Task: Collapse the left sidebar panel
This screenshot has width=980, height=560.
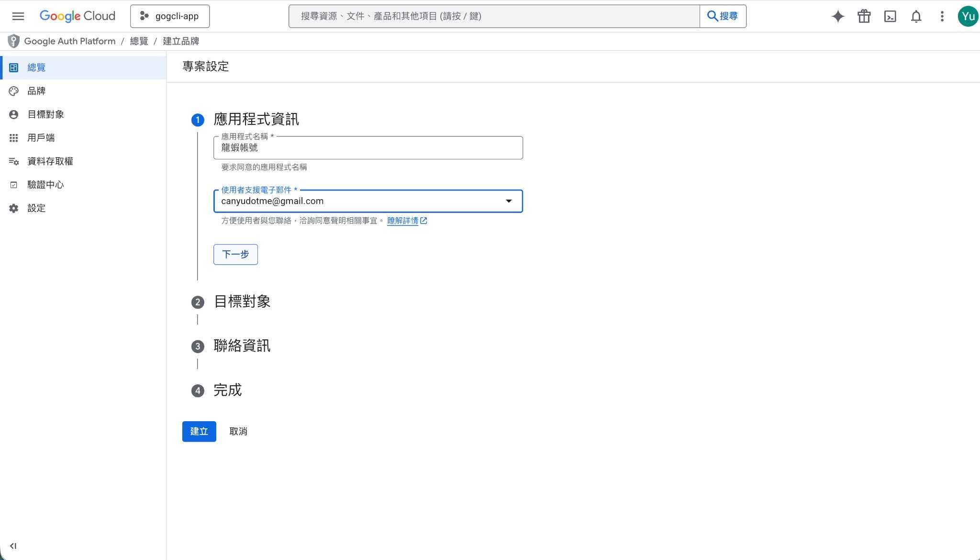Action: (13, 546)
